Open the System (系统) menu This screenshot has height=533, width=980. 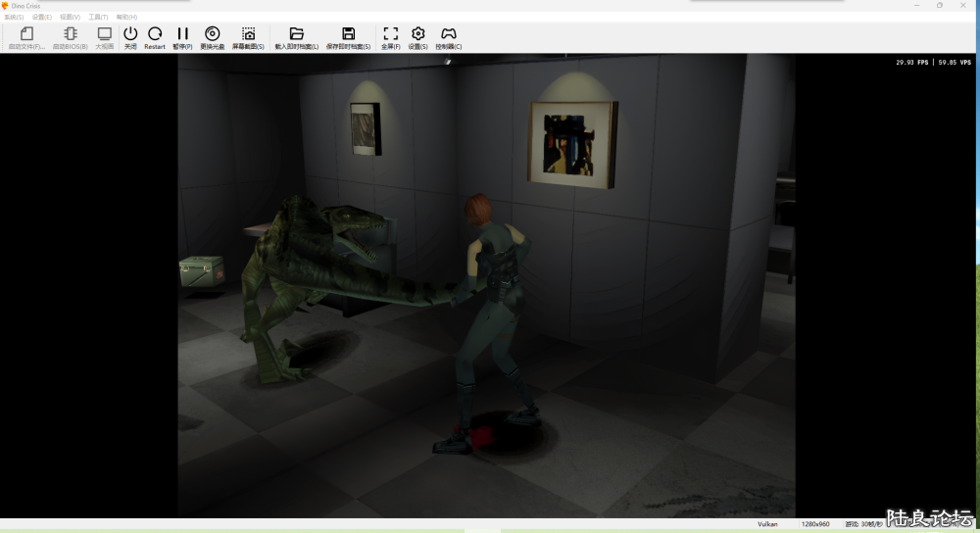(14, 17)
